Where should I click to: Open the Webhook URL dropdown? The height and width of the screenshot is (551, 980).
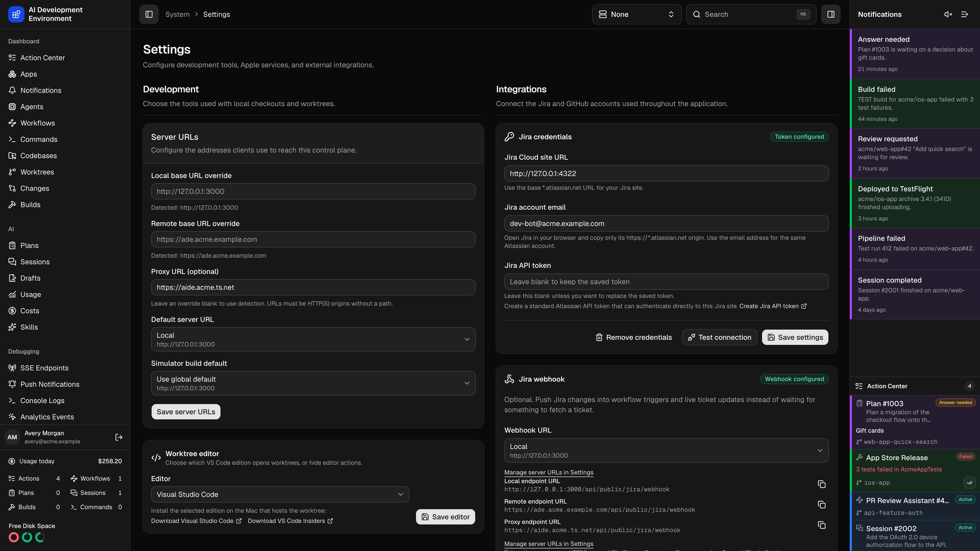click(x=666, y=450)
